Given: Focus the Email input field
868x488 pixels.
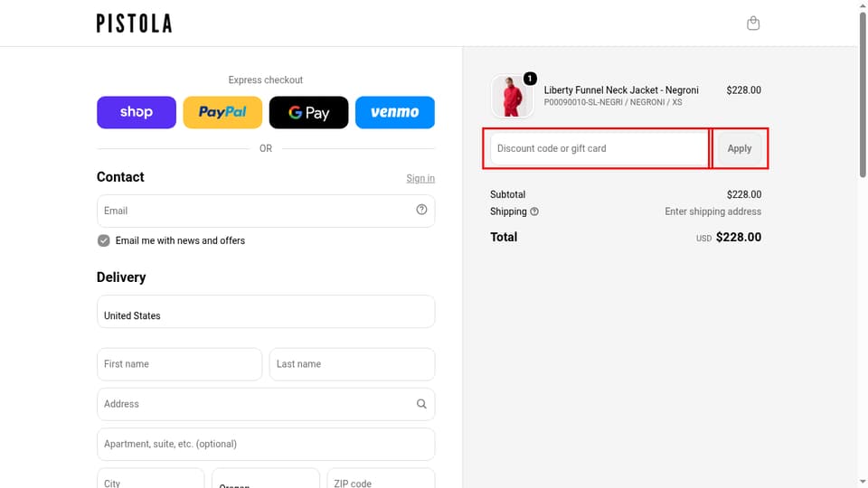Looking at the screenshot, I should 266,211.
